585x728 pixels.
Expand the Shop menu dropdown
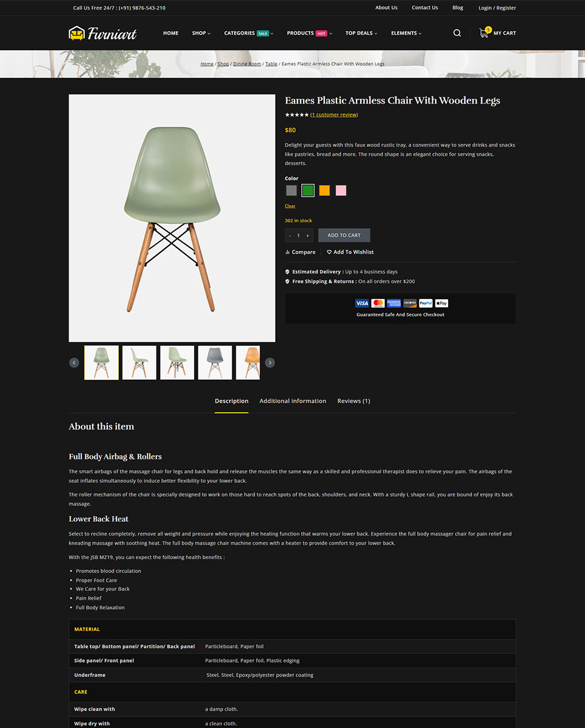pos(201,33)
